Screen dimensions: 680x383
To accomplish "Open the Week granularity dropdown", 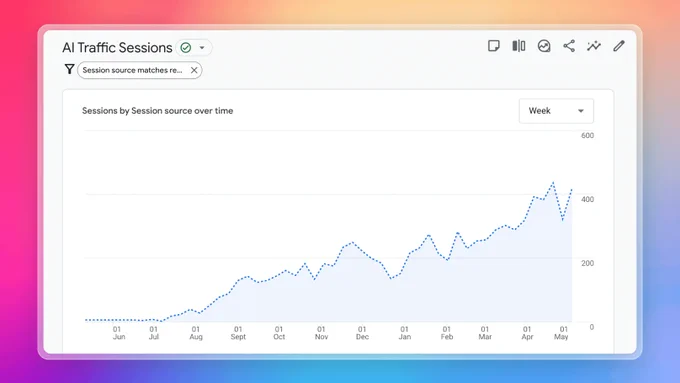I will (556, 111).
